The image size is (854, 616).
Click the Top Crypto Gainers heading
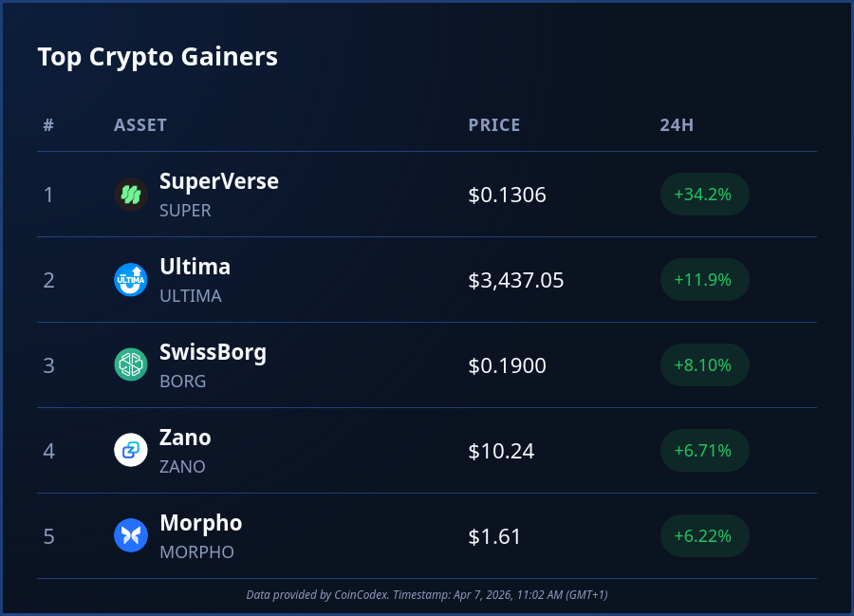coord(158,57)
